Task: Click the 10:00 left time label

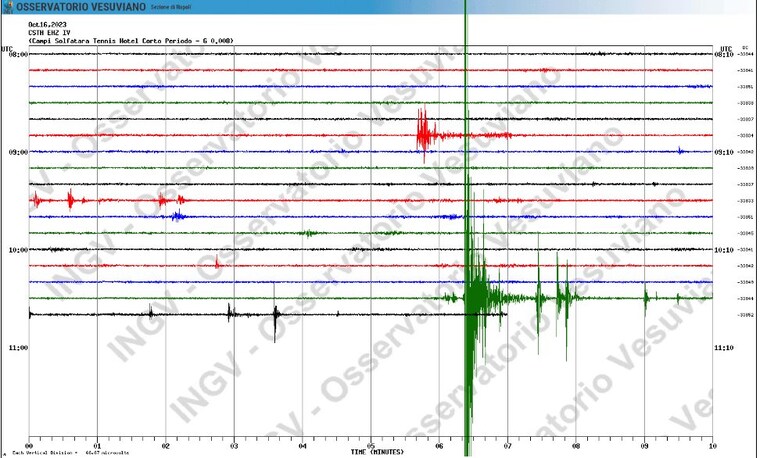Action: 18,250
